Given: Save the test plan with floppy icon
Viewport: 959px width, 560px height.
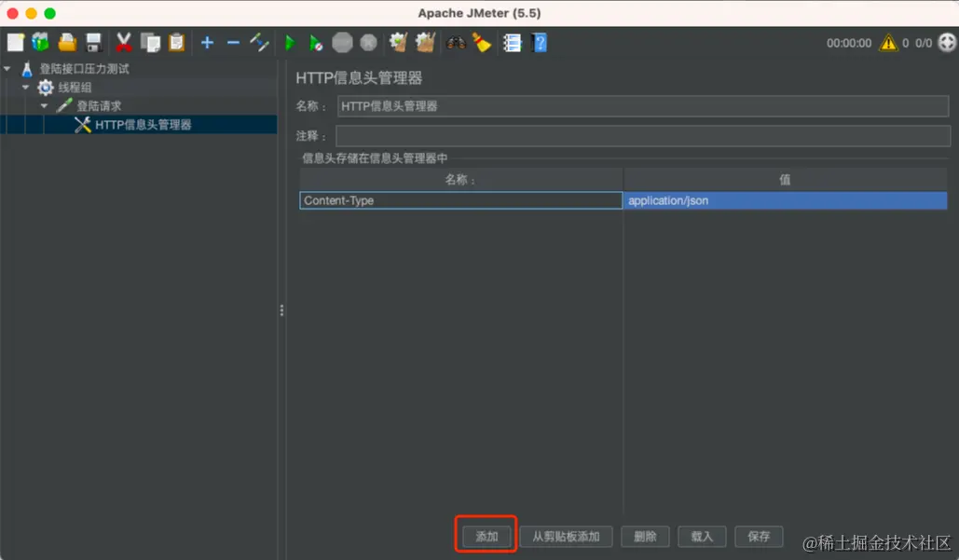Looking at the screenshot, I should coord(93,42).
